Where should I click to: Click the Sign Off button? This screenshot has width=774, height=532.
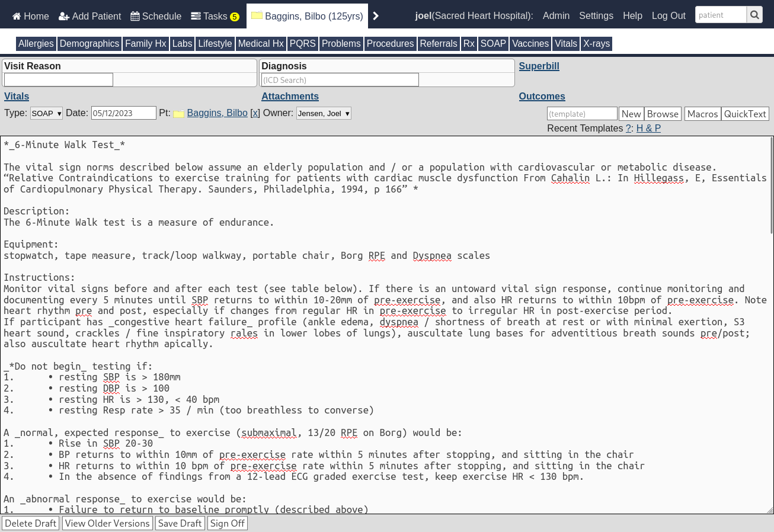click(228, 523)
